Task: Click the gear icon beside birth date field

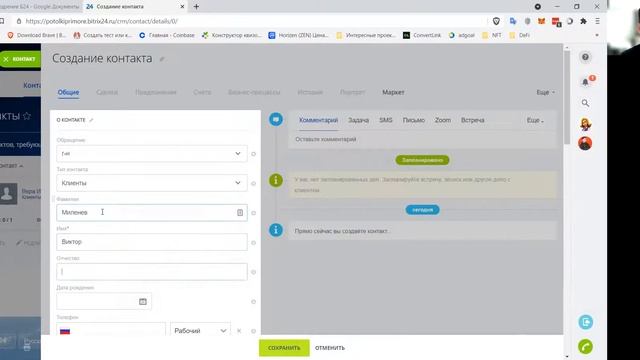Action: pyautogui.click(x=253, y=302)
